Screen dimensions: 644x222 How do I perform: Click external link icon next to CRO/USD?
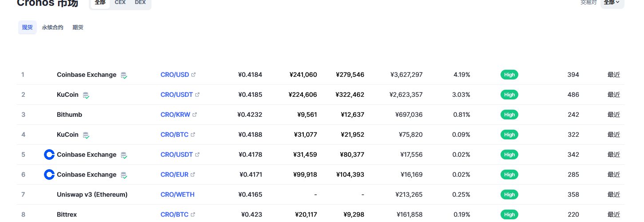pyautogui.click(x=193, y=75)
